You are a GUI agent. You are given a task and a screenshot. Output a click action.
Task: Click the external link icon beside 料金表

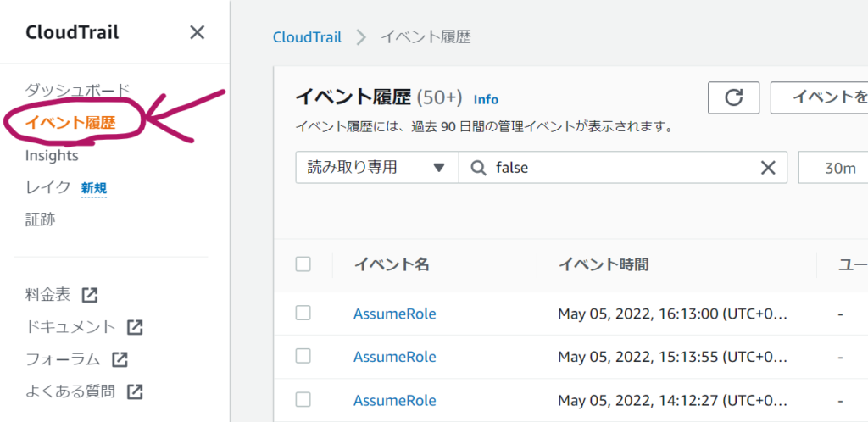click(89, 296)
